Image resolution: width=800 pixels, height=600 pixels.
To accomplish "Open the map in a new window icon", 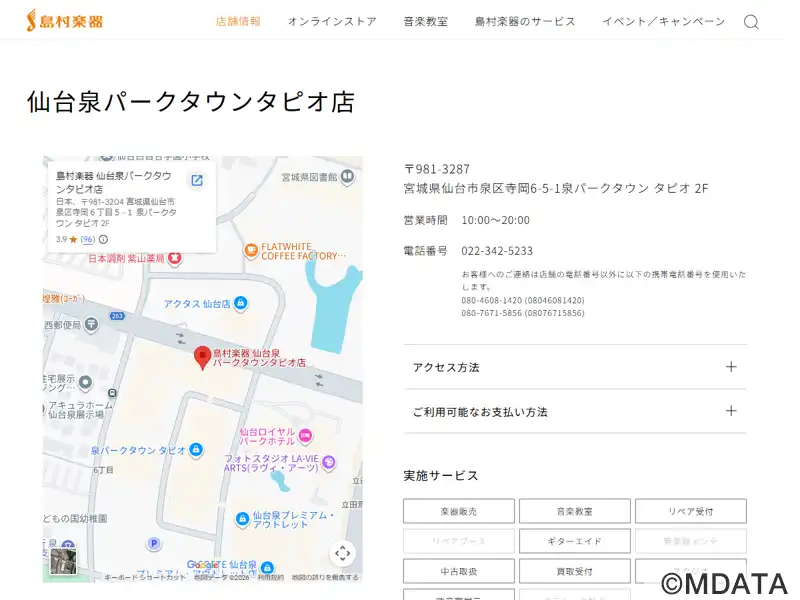I will coord(197,180).
